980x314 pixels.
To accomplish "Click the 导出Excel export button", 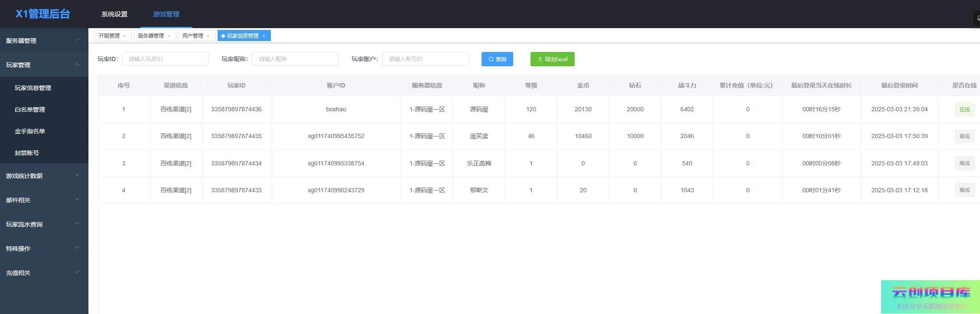I will click(552, 59).
